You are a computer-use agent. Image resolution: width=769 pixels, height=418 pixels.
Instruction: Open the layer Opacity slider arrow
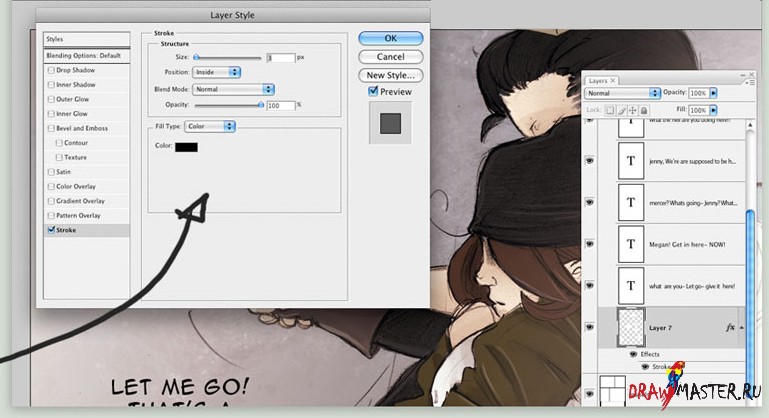(x=713, y=93)
